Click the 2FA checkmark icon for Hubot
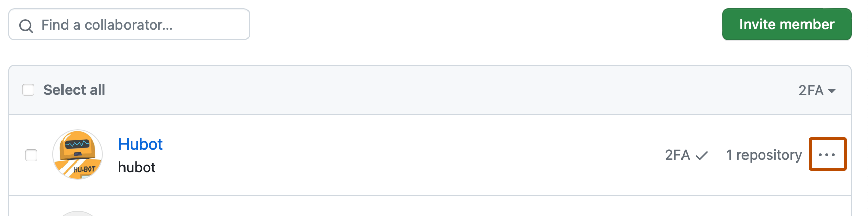This screenshot has width=868, height=216. pos(702,156)
